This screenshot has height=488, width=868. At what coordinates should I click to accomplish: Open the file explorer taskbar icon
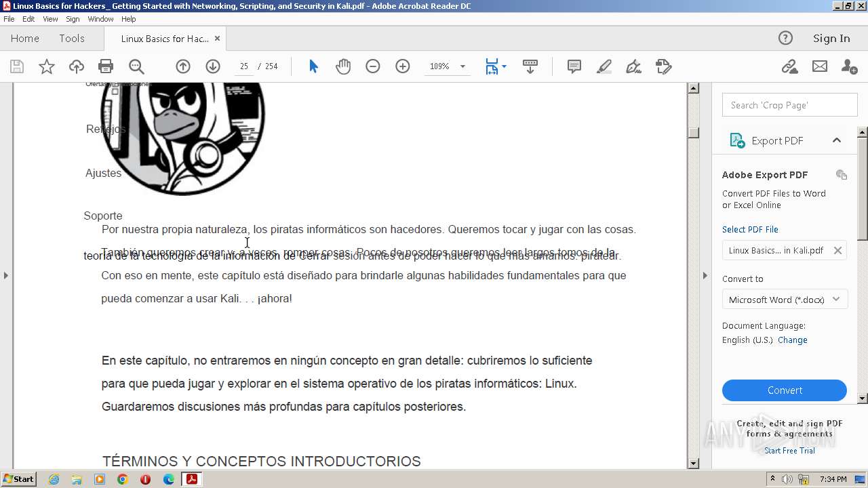[77, 479]
